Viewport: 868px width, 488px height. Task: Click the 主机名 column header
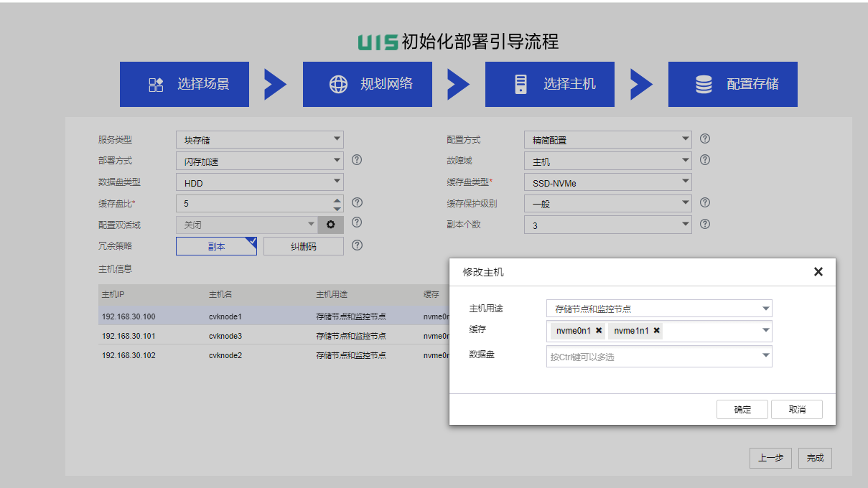pyautogui.click(x=220, y=295)
